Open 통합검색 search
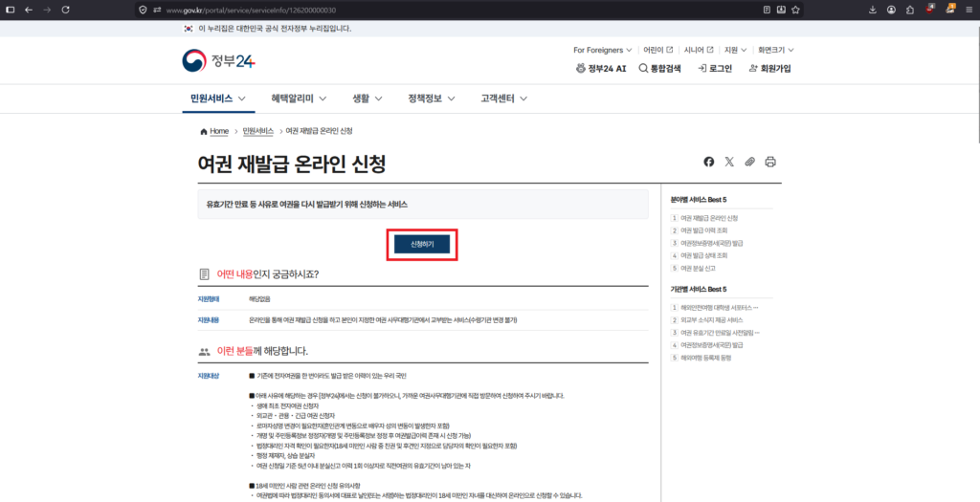This screenshot has height=502, width=980. (660, 69)
